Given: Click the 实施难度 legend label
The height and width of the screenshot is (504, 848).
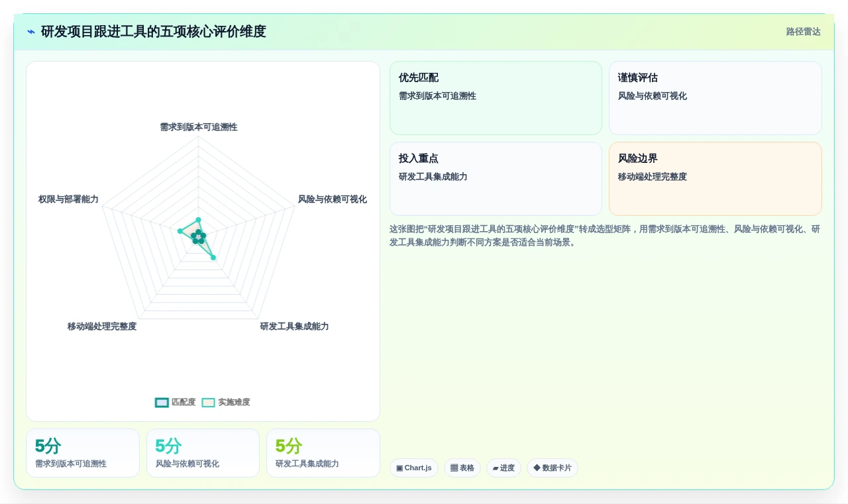Looking at the screenshot, I should (x=235, y=403).
